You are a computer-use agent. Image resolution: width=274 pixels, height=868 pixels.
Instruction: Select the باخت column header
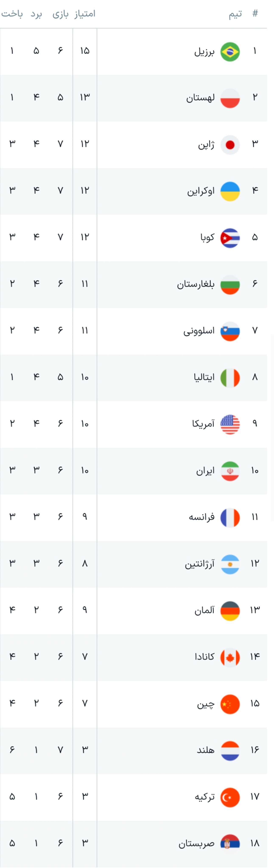(12, 14)
